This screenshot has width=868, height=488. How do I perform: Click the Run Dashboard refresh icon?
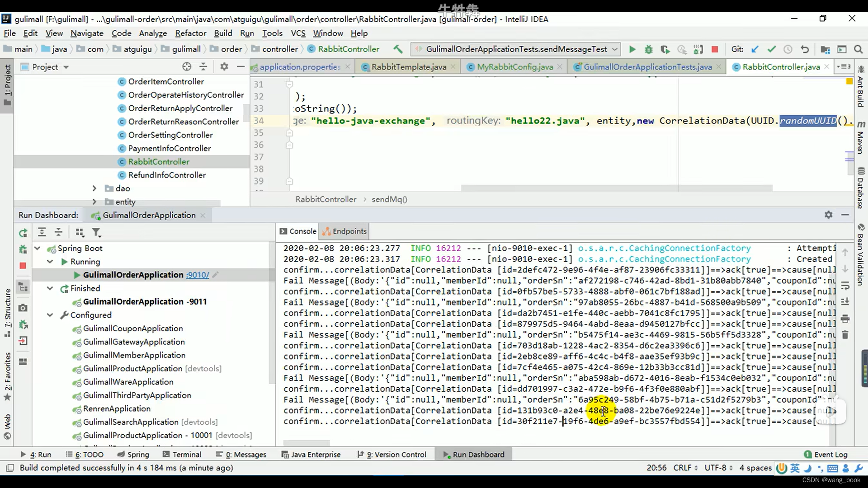(x=23, y=232)
